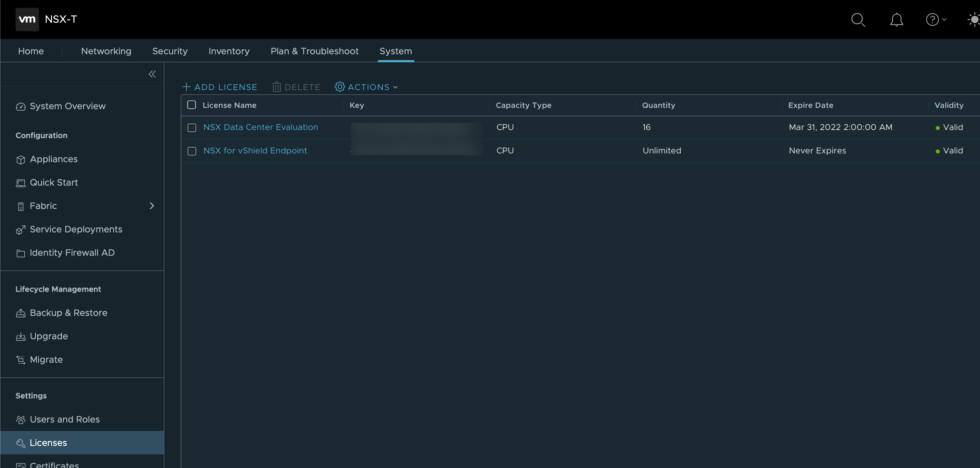Toggle light theme sun icon

[x=974, y=19]
